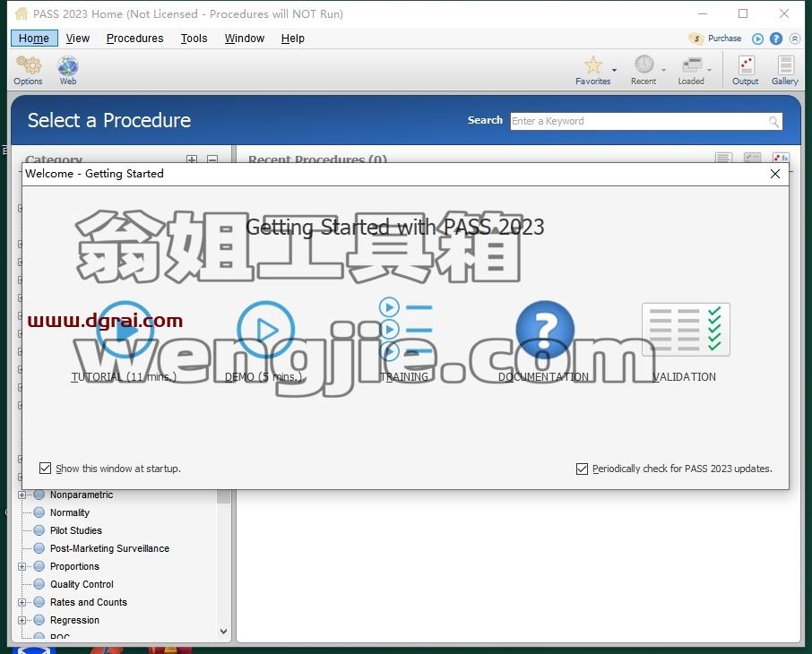
Task: Click the category list scrollbar down arrow
Action: point(224,632)
